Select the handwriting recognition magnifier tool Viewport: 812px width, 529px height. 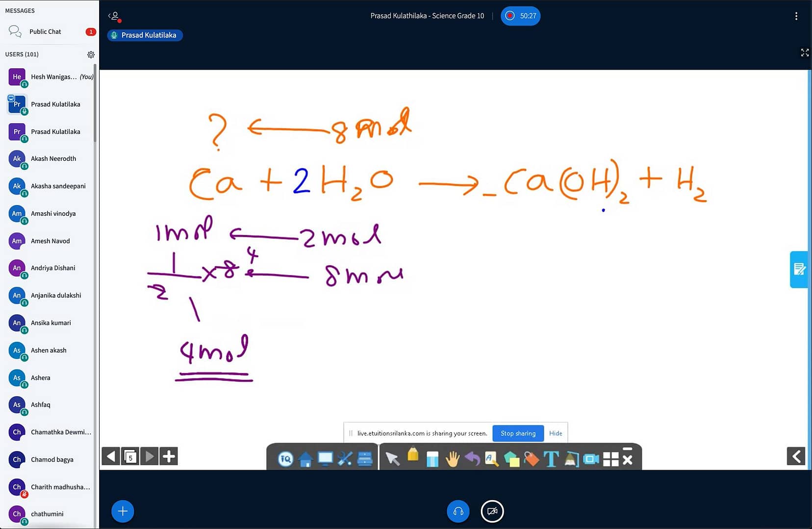click(491, 459)
